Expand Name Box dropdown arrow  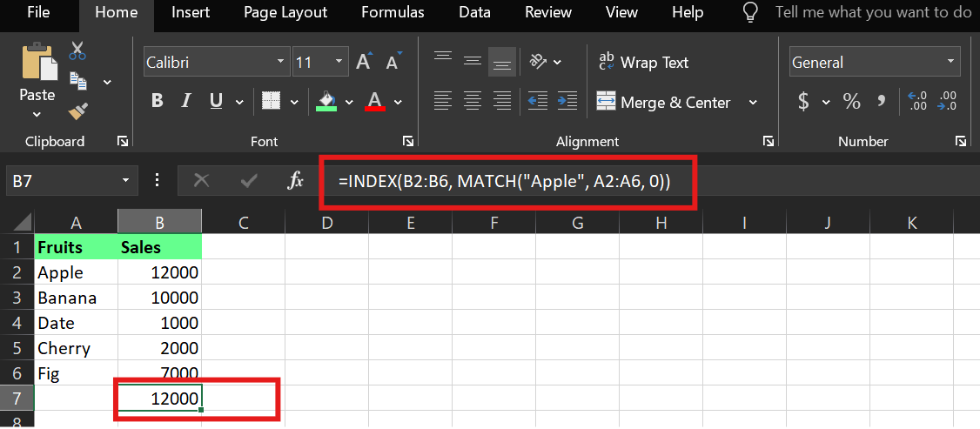pyautogui.click(x=125, y=181)
